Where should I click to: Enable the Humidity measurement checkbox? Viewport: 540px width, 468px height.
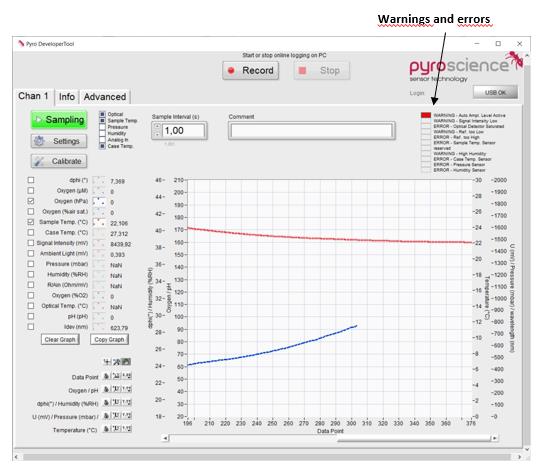[102, 133]
